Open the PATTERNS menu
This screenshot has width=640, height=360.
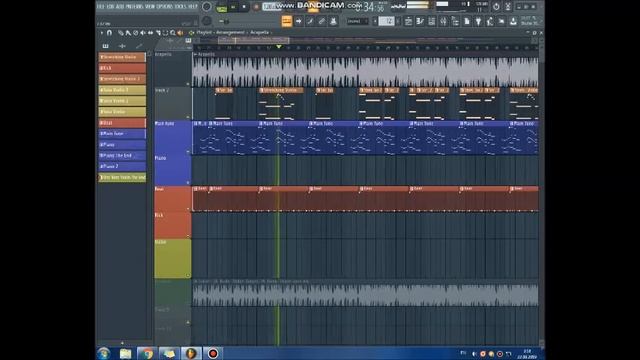(x=134, y=7)
